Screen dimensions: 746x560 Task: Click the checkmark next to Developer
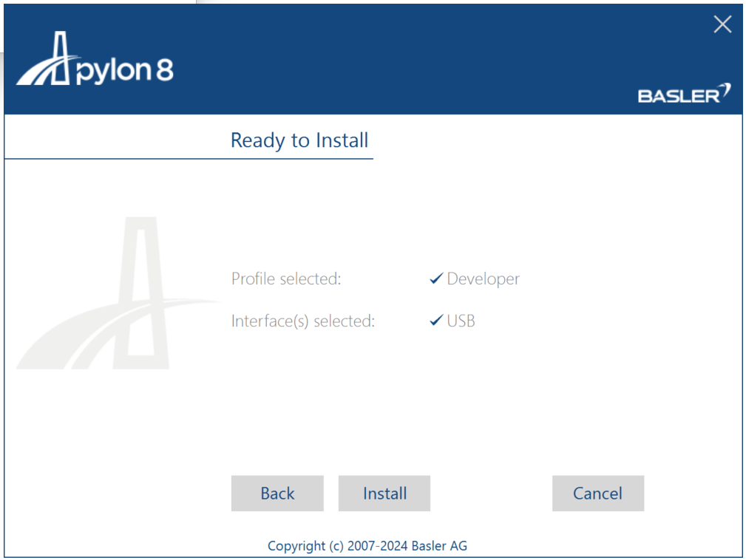coord(436,279)
